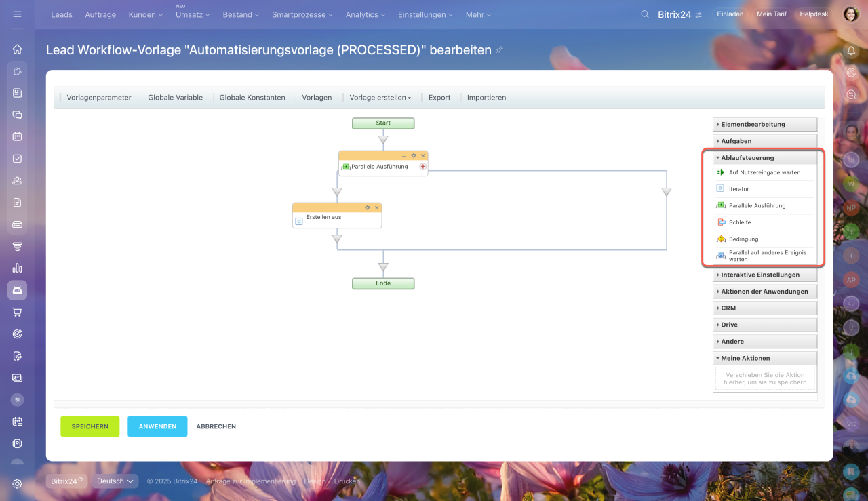Open the Analytics menu
868x501 pixels.
(x=366, y=14)
